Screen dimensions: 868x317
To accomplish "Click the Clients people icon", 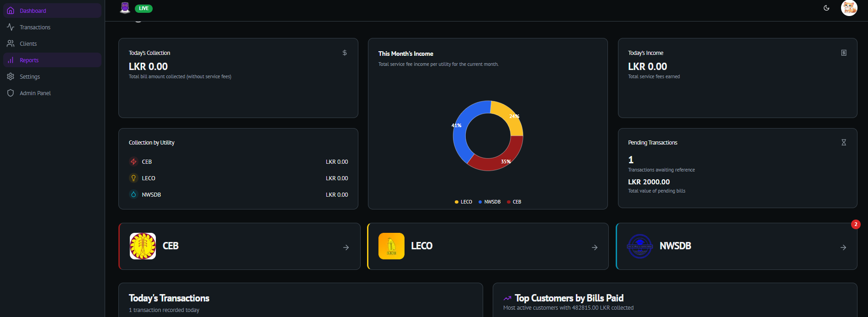I will click(x=11, y=43).
